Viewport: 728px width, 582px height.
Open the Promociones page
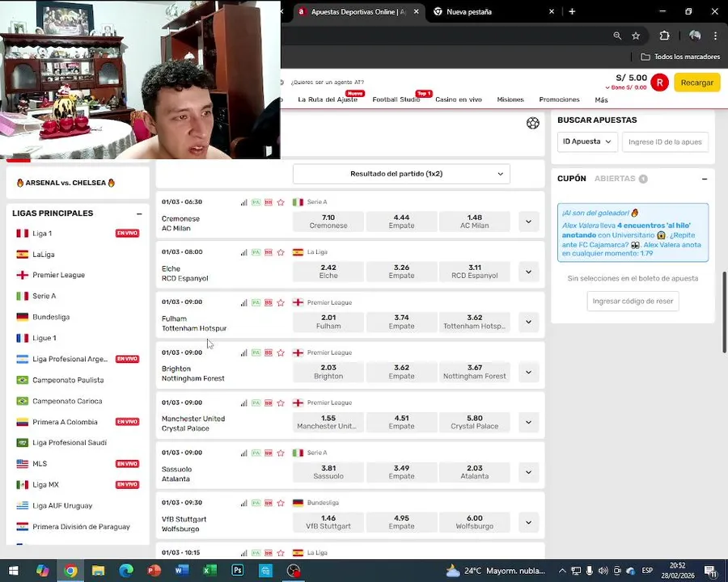[559, 99]
